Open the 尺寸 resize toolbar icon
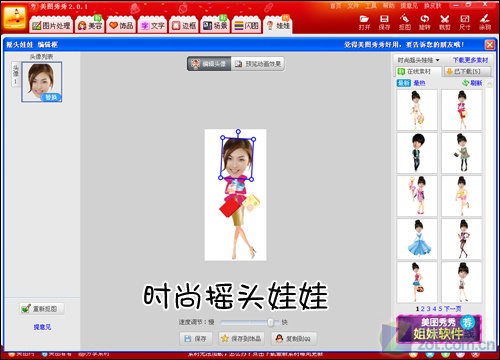 click(x=465, y=22)
